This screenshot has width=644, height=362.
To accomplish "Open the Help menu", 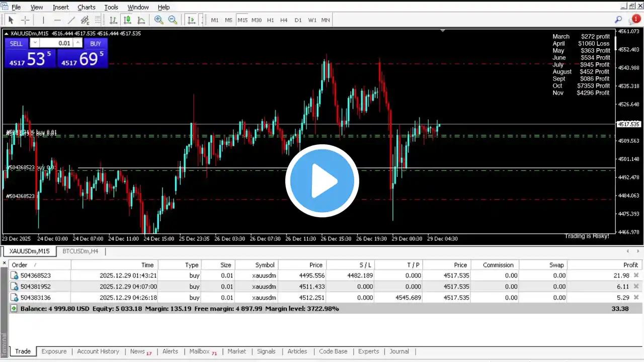I will click(164, 7).
